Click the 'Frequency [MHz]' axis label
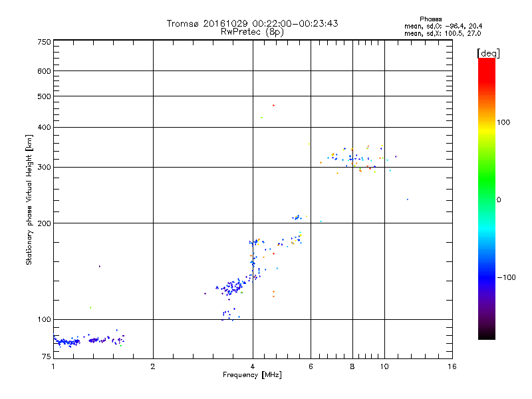The image size is (532, 399). pos(252,375)
